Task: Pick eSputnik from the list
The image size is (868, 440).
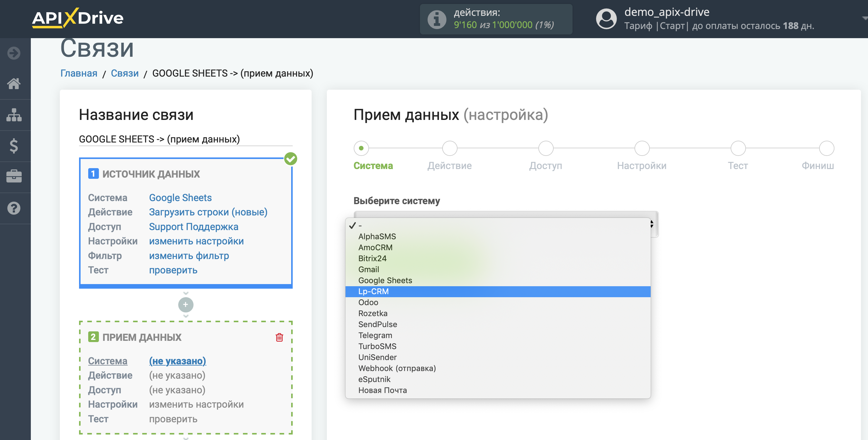Action: coord(498,379)
